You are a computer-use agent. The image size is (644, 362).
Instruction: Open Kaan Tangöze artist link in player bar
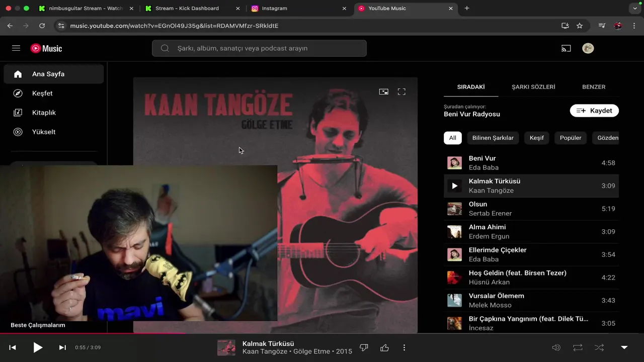[265, 351]
